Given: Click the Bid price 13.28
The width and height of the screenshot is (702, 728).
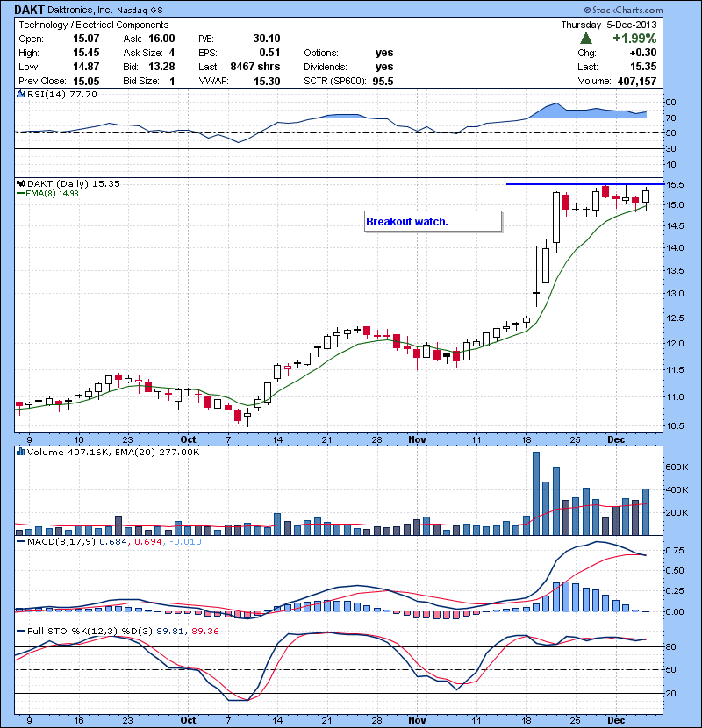Looking at the screenshot, I should point(161,67).
